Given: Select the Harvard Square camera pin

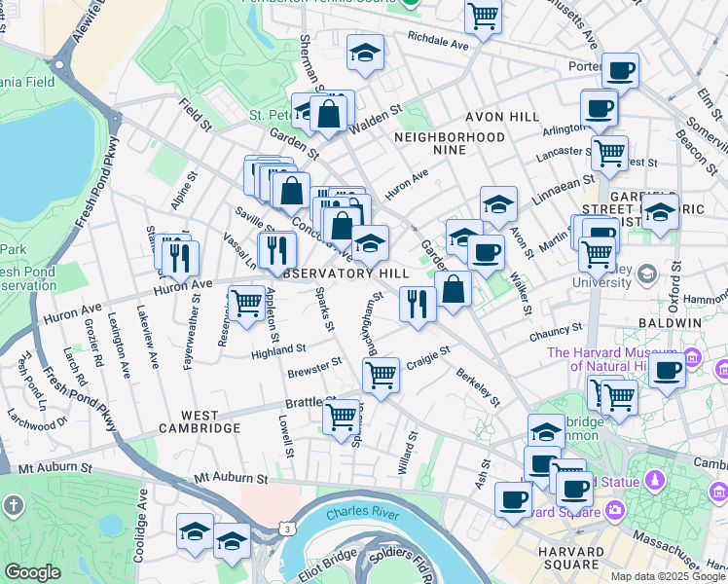Looking at the screenshot, I should click(x=616, y=511).
